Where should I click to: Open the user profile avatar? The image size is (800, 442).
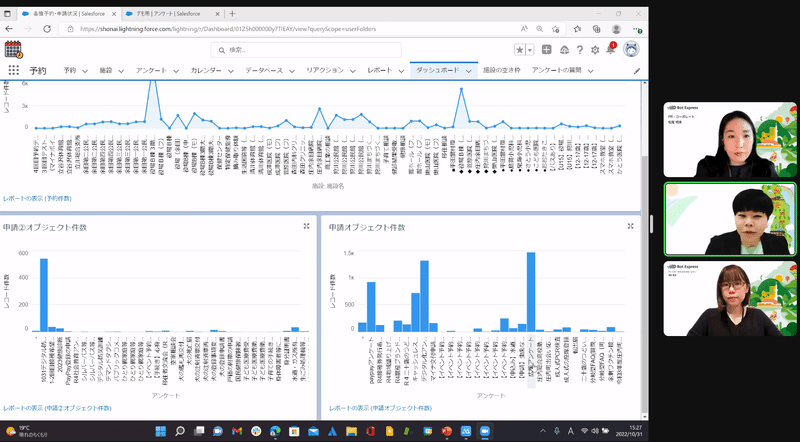click(631, 49)
